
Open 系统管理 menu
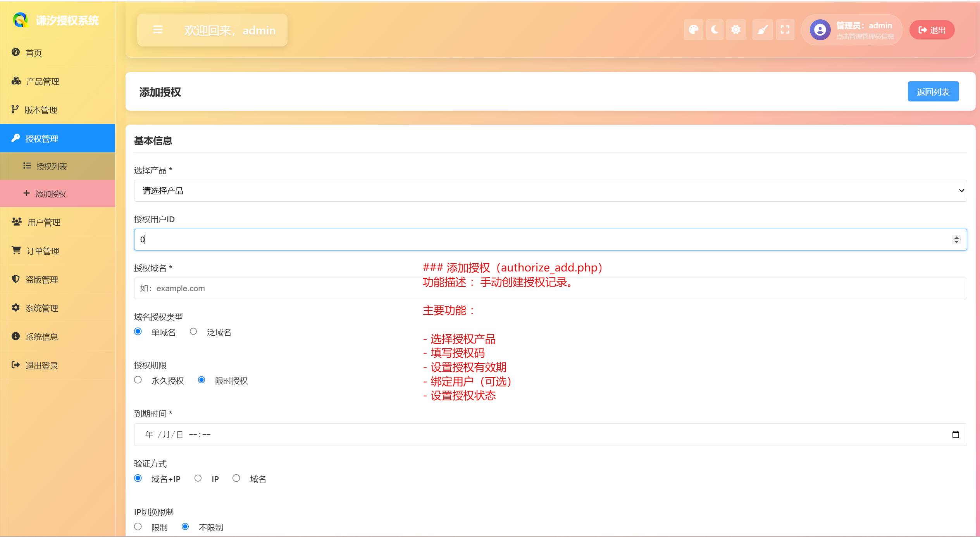click(58, 308)
